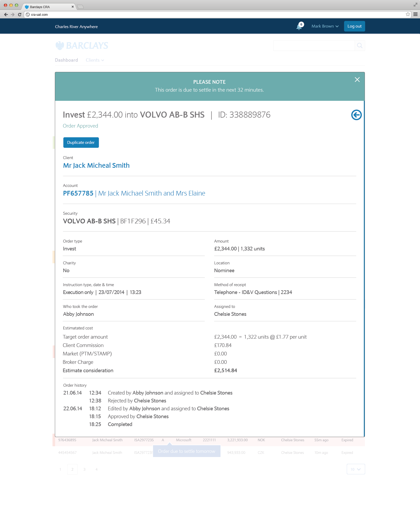Go to page 3 in pagination
The width and height of the screenshot is (420, 525).
[x=85, y=469]
